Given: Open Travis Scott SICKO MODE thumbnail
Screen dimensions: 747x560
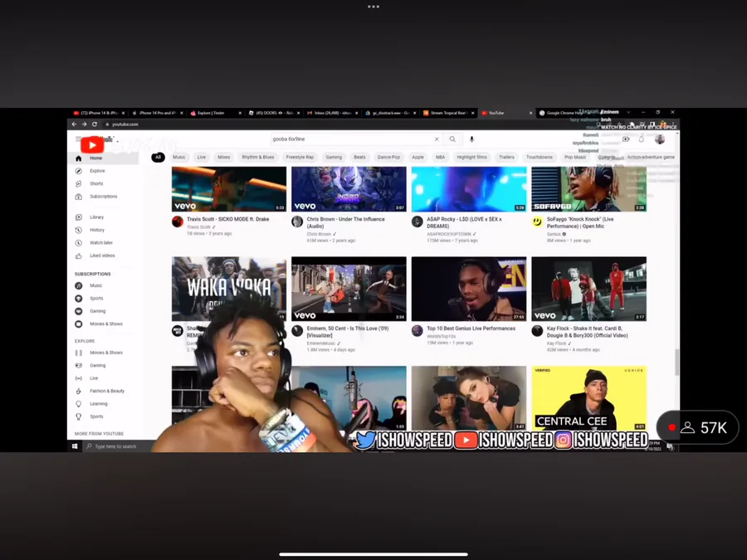Looking at the screenshot, I should [x=229, y=189].
